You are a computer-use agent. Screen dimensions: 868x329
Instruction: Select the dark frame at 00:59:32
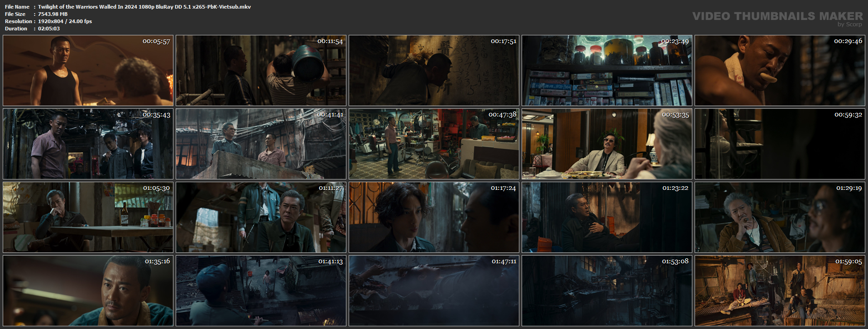[x=780, y=144]
